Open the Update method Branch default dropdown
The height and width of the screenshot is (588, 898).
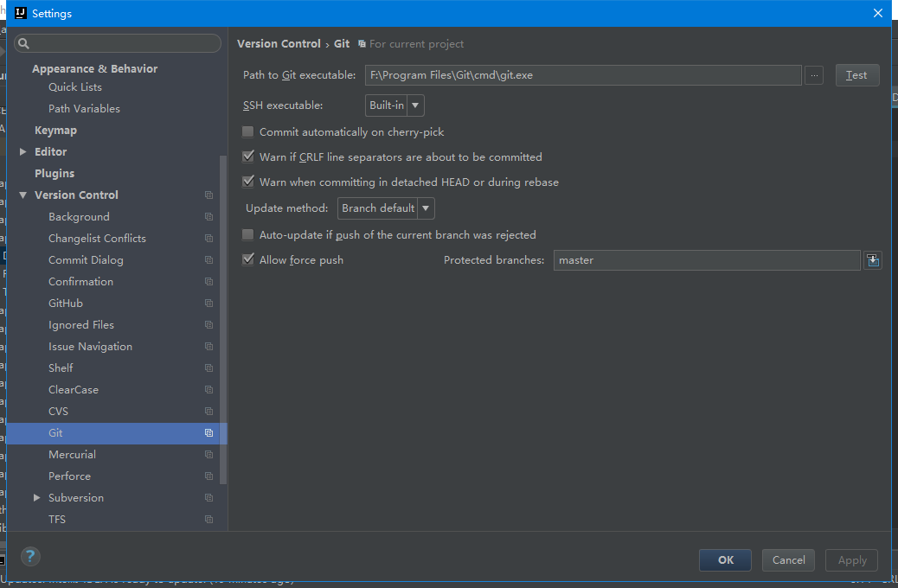[386, 208]
